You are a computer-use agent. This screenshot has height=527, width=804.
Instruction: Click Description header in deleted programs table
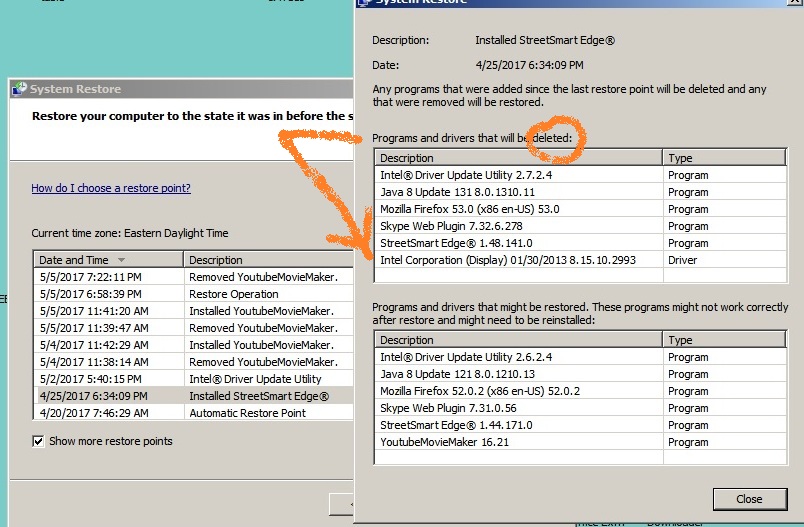pos(518,158)
